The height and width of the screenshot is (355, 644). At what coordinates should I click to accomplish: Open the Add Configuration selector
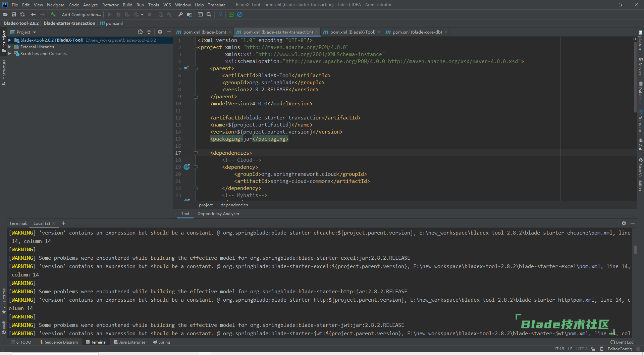click(x=82, y=14)
